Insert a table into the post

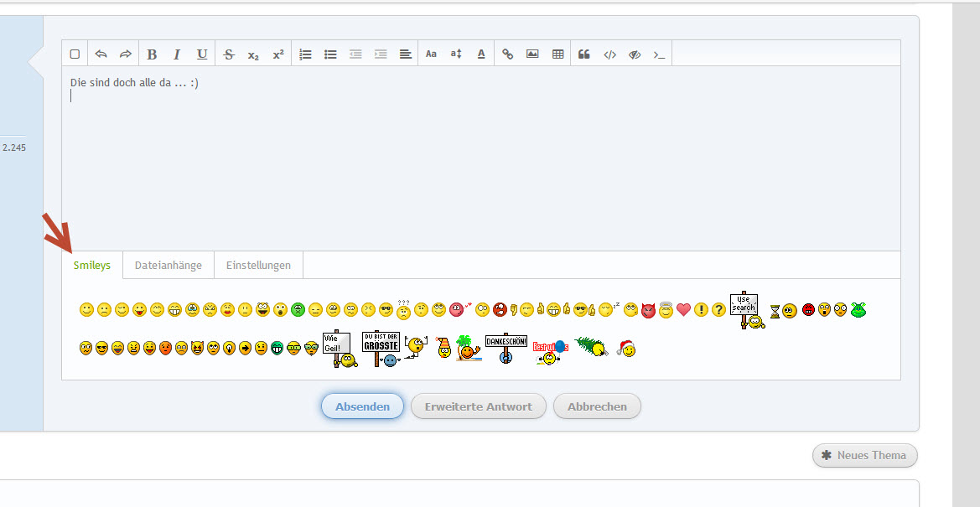coord(557,54)
